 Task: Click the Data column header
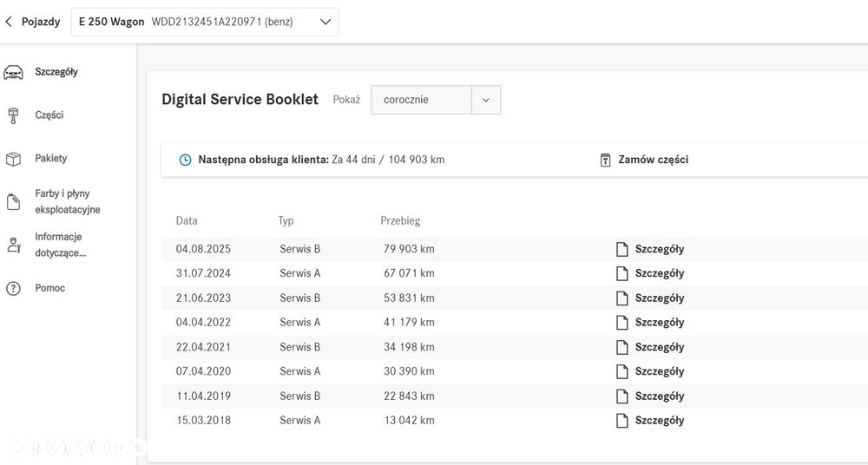187,221
